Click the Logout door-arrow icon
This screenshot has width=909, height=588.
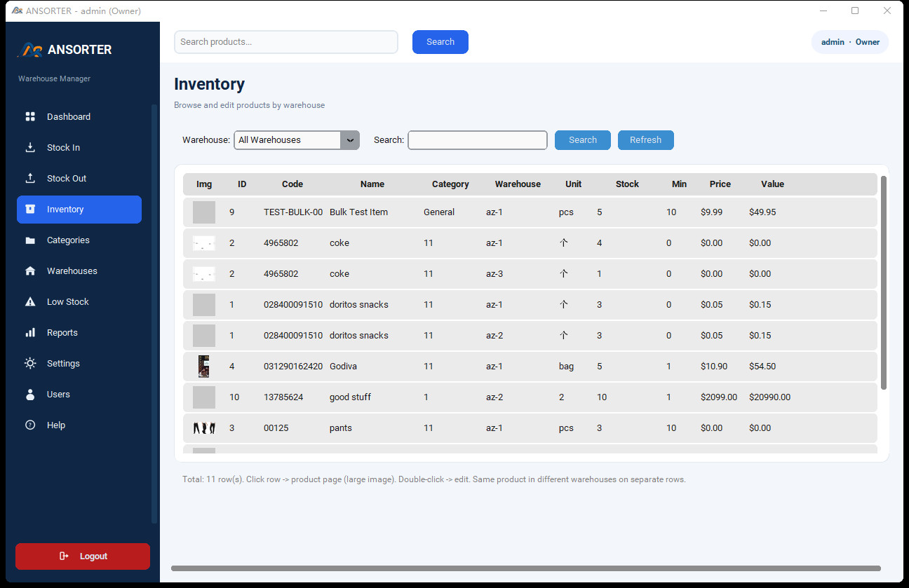click(64, 556)
